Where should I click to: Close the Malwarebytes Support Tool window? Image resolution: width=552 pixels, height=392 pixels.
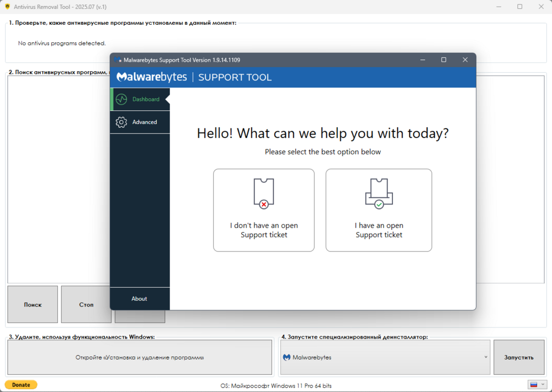[x=465, y=60]
